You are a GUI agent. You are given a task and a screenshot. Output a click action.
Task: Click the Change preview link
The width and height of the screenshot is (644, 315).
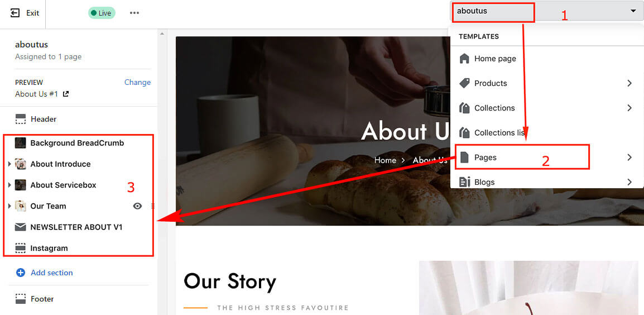(x=138, y=82)
